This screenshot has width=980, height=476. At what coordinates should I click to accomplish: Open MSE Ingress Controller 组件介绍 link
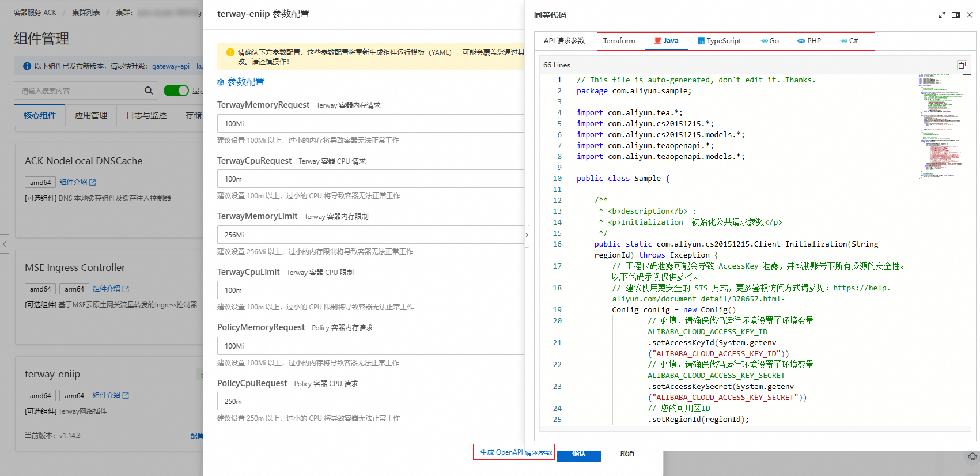[x=111, y=289]
